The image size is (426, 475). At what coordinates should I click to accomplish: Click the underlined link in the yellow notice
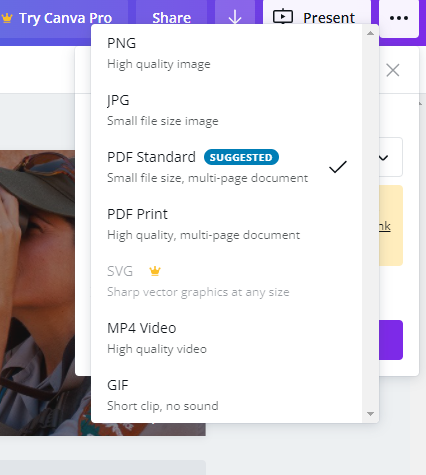[385, 226]
